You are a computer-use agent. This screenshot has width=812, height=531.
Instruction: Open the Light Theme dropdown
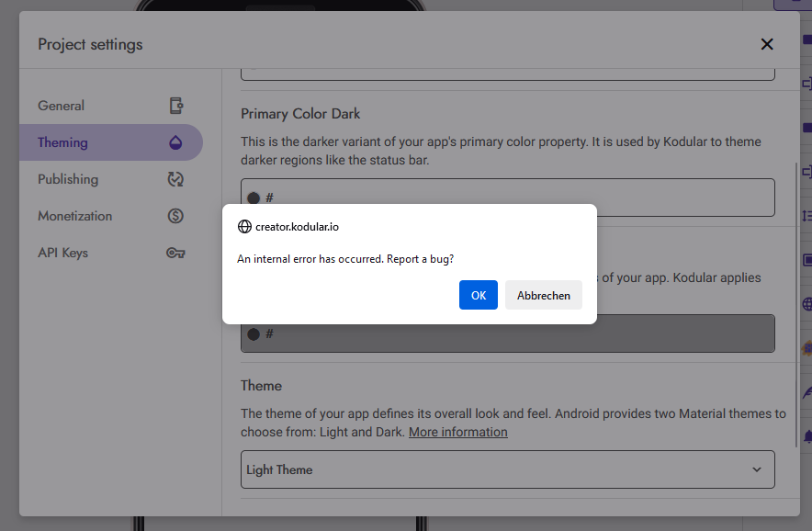tap(507, 469)
